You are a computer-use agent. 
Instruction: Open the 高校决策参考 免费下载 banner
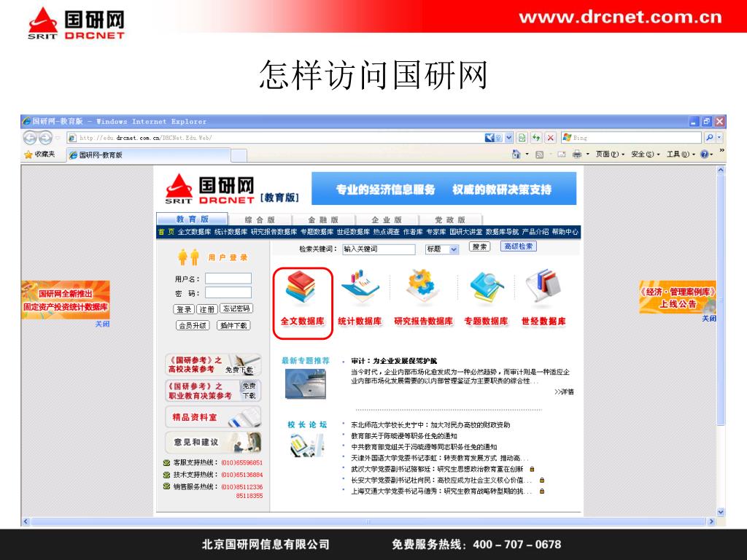click(214, 365)
